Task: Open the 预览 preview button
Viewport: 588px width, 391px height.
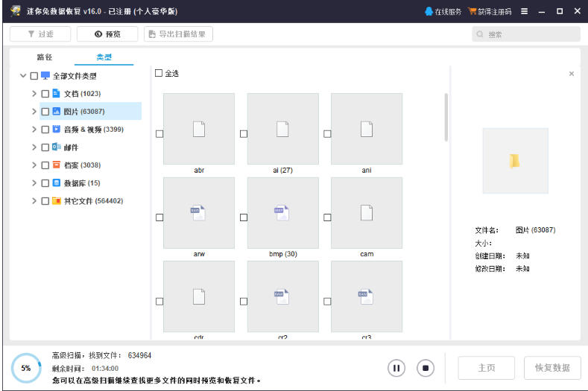Action: (x=107, y=34)
